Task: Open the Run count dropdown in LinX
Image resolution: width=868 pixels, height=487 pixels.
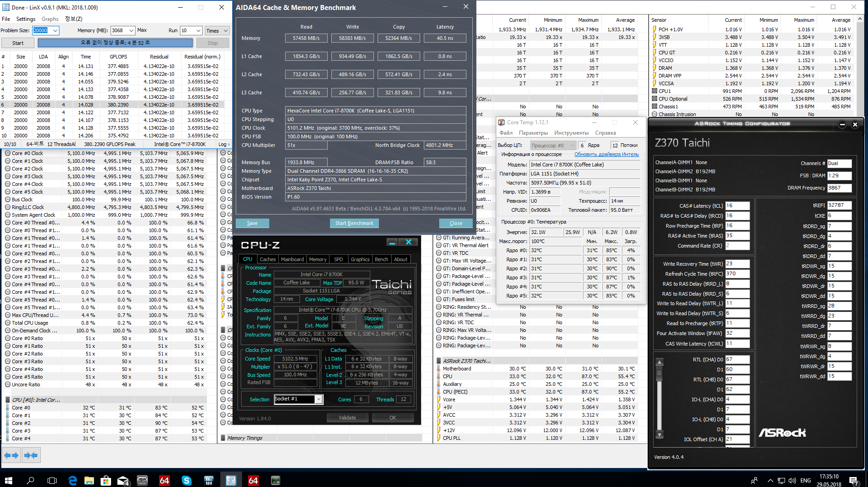Action: coord(199,31)
